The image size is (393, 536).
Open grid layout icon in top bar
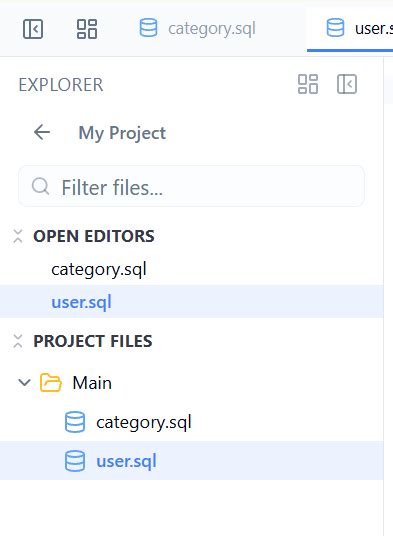tap(87, 29)
